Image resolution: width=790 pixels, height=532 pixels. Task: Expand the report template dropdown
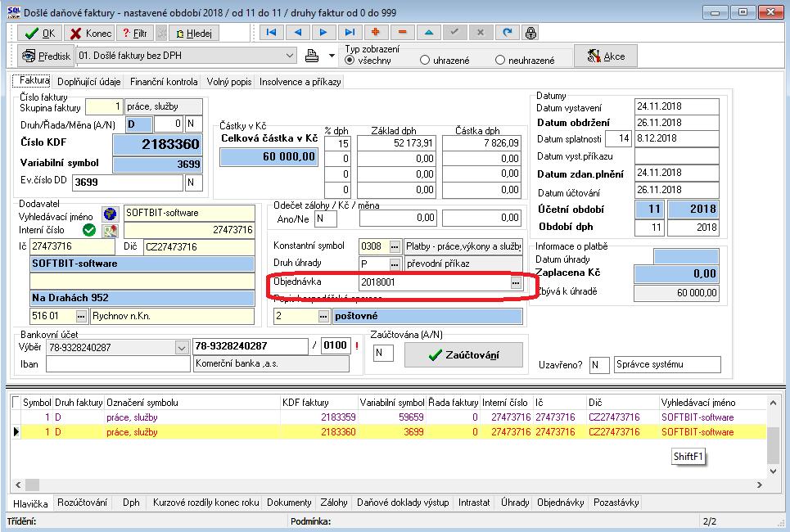click(290, 56)
